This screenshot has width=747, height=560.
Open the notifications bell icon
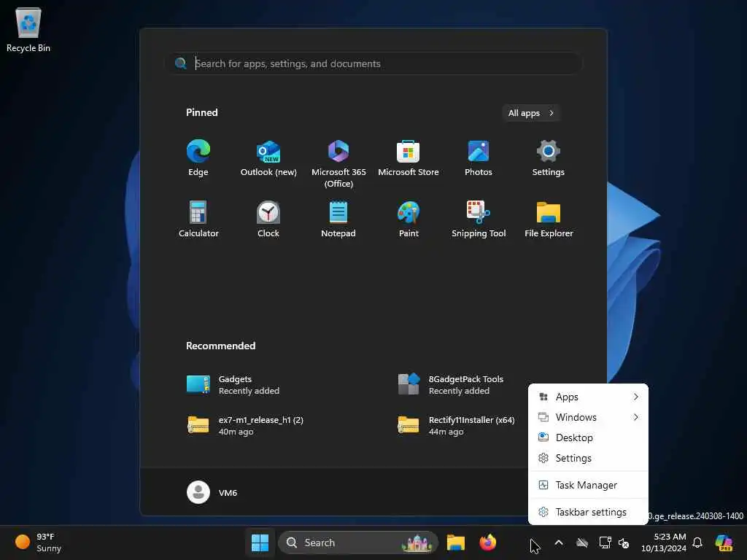click(x=697, y=542)
